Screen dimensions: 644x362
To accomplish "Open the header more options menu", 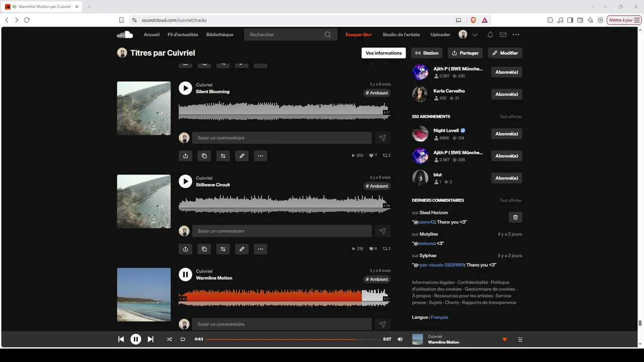I will click(516, 35).
